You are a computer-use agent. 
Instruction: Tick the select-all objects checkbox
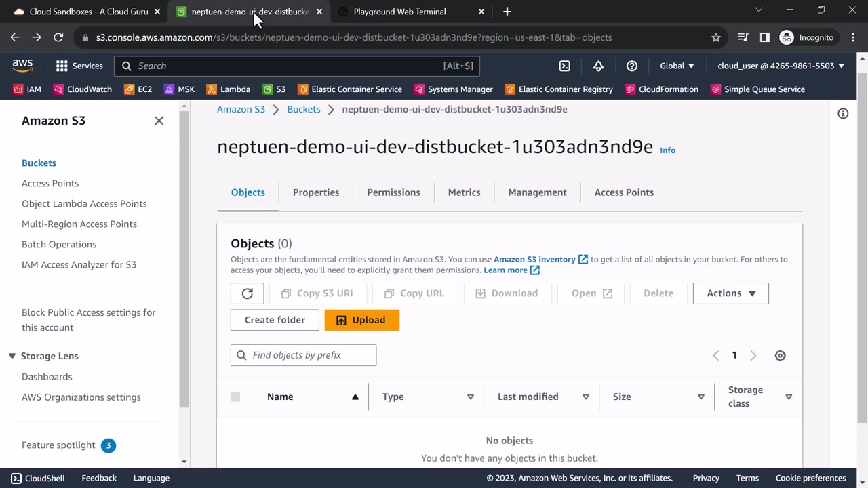point(235,397)
